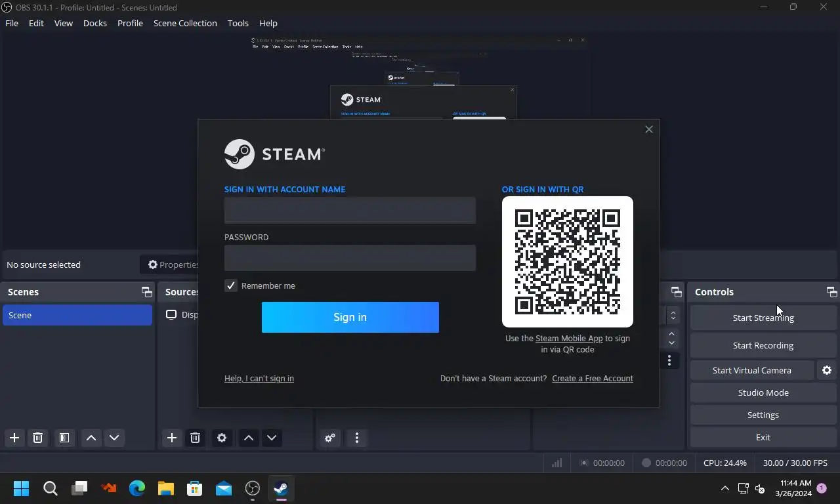
Task: Open advanced audio properties gears icon
Action: tap(330, 438)
